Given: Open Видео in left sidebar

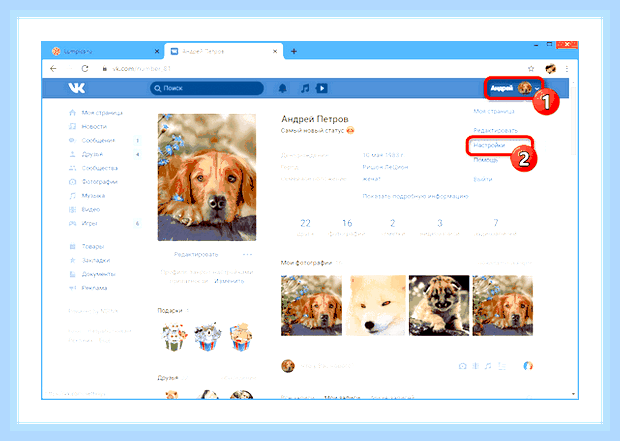Looking at the screenshot, I should 91,210.
